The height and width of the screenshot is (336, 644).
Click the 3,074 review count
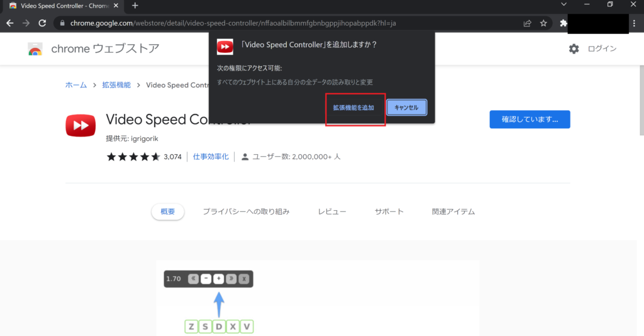(172, 157)
